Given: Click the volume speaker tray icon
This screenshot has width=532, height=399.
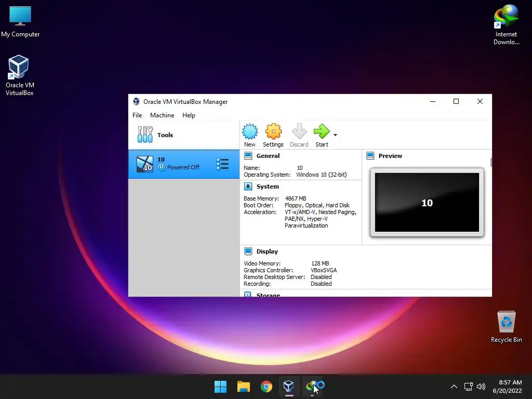Looking at the screenshot, I should pos(481,387).
